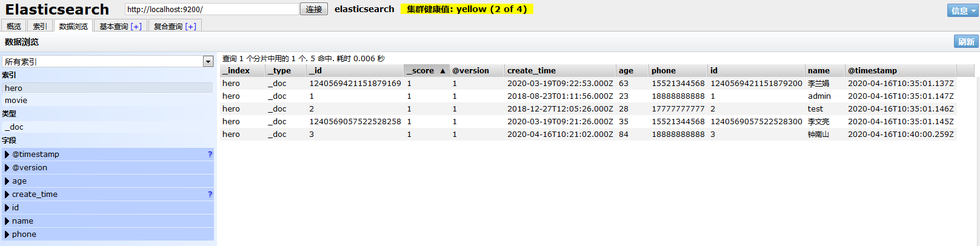Click the elasticsearch cluster name label
Screen dimensions: 980x246
click(364, 9)
